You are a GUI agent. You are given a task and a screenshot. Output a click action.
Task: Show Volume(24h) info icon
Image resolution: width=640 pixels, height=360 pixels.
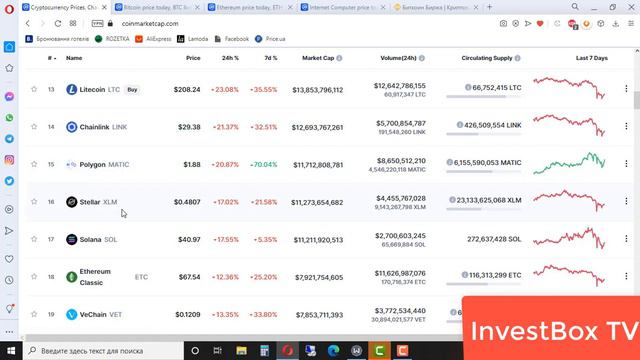coord(422,58)
